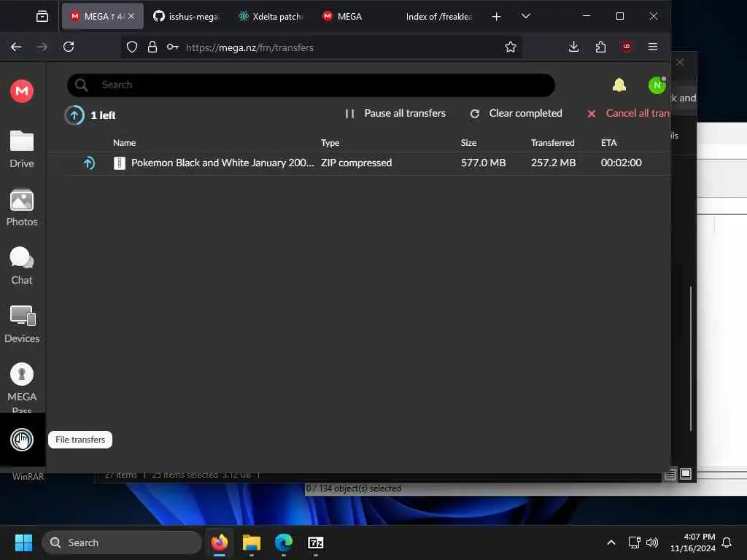
Task: Open a new browser tab
Action: click(496, 17)
